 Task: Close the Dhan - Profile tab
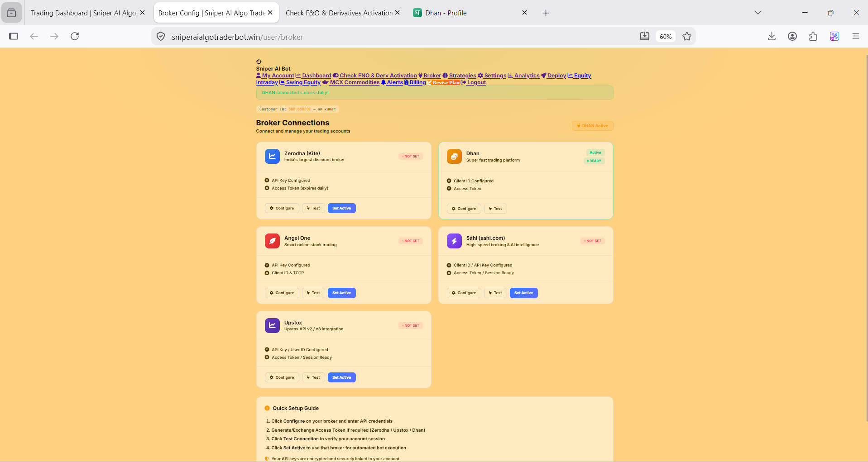524,13
